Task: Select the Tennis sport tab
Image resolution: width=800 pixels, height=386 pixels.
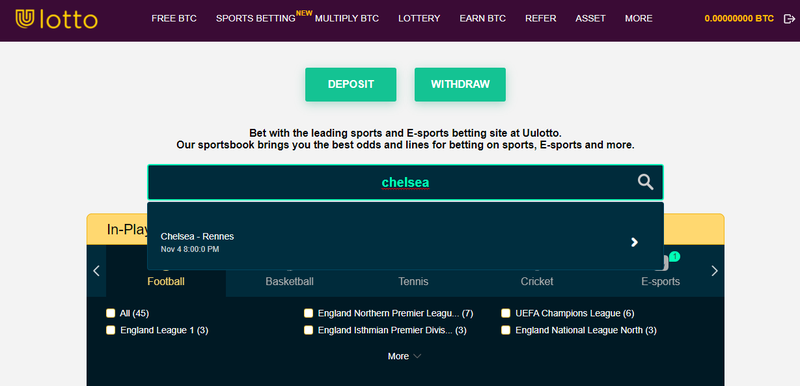Action: click(x=413, y=281)
